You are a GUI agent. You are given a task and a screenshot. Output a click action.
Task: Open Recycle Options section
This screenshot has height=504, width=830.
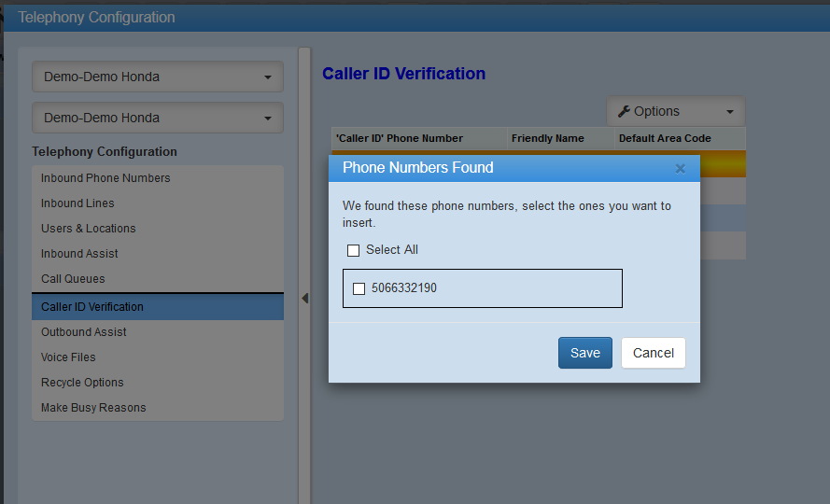82,383
